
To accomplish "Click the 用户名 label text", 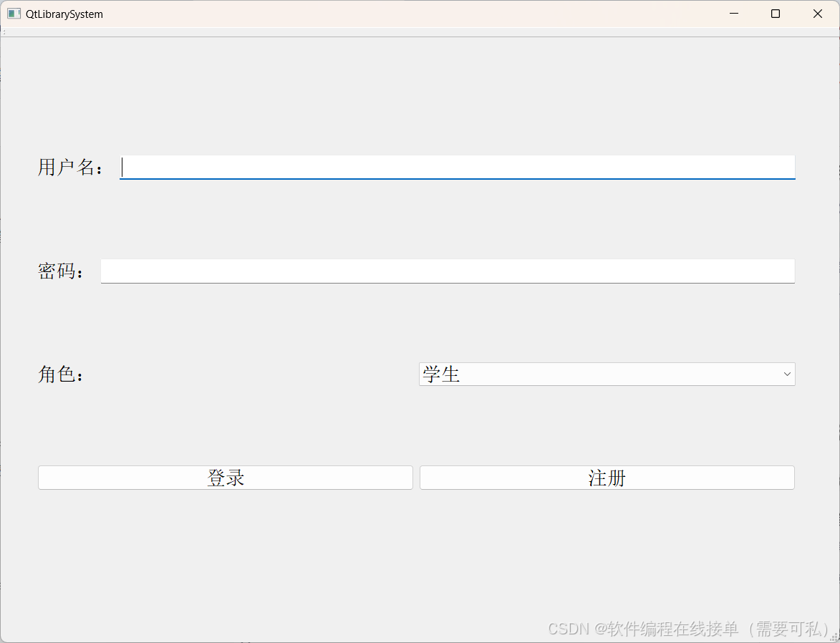I will [x=69, y=167].
